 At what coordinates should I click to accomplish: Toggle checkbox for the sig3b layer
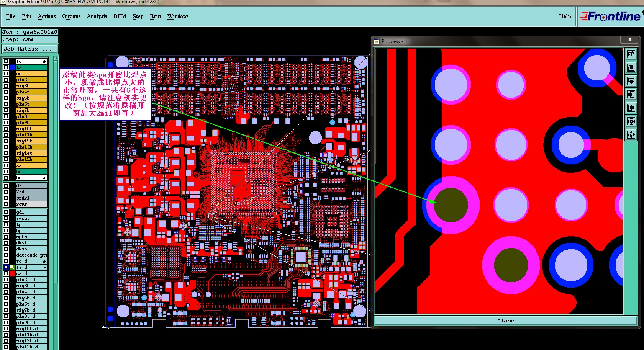click(x=6, y=86)
